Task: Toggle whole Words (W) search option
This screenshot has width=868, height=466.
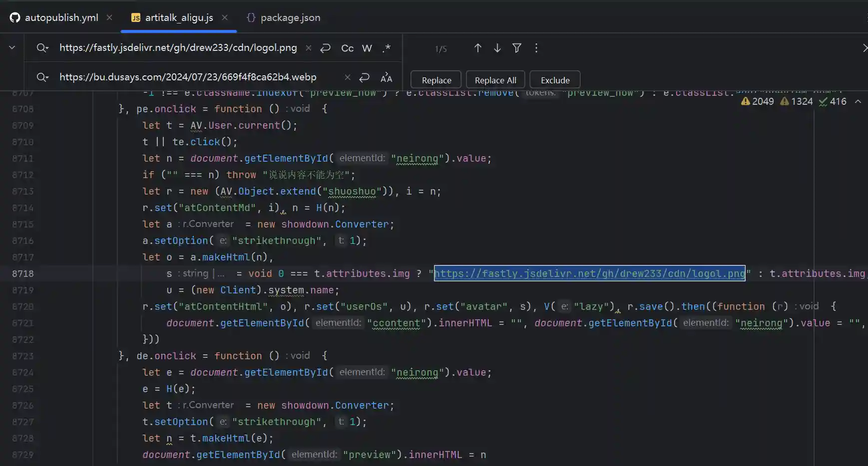Action: tap(367, 48)
